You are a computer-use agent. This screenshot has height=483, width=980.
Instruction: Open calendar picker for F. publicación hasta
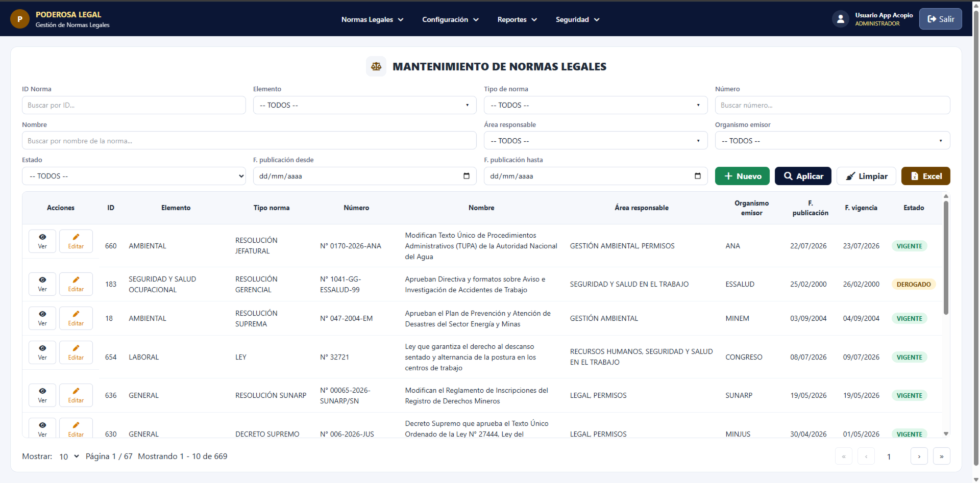697,176
